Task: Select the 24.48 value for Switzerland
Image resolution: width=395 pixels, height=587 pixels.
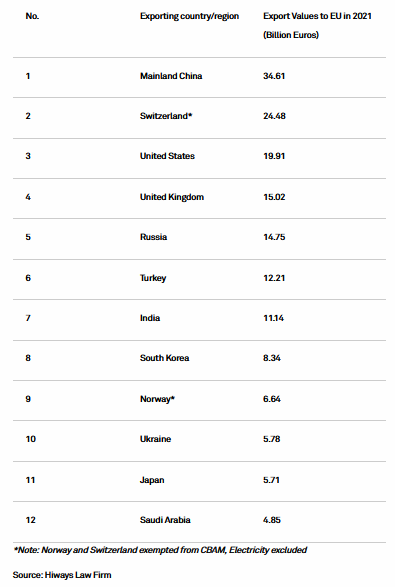Action: pyautogui.click(x=274, y=116)
